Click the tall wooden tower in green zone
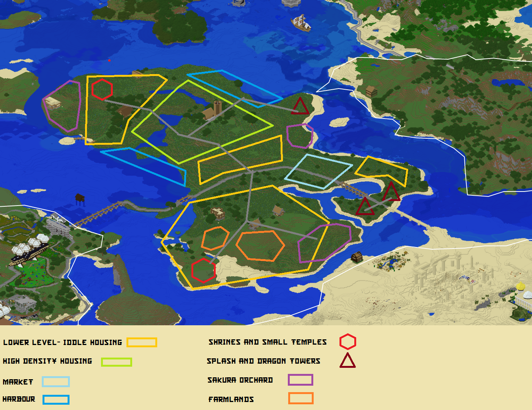This screenshot has height=410, width=532. pyautogui.click(x=217, y=108)
